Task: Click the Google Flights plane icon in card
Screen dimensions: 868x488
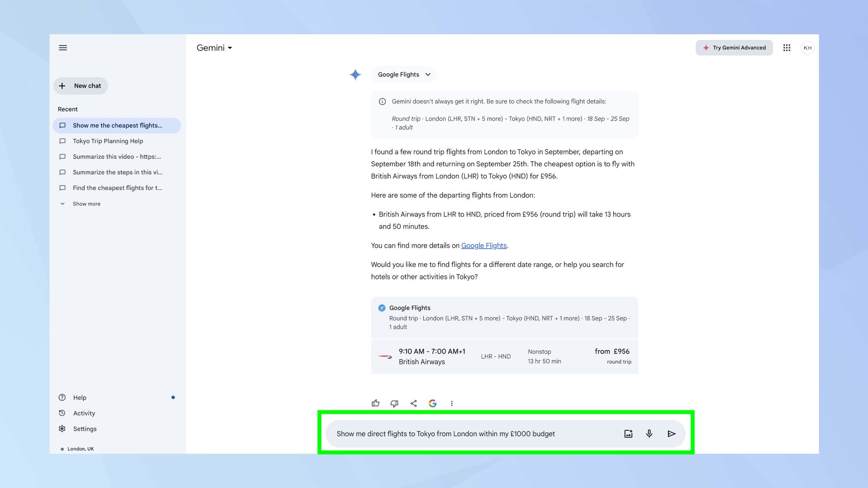Action: (x=382, y=308)
